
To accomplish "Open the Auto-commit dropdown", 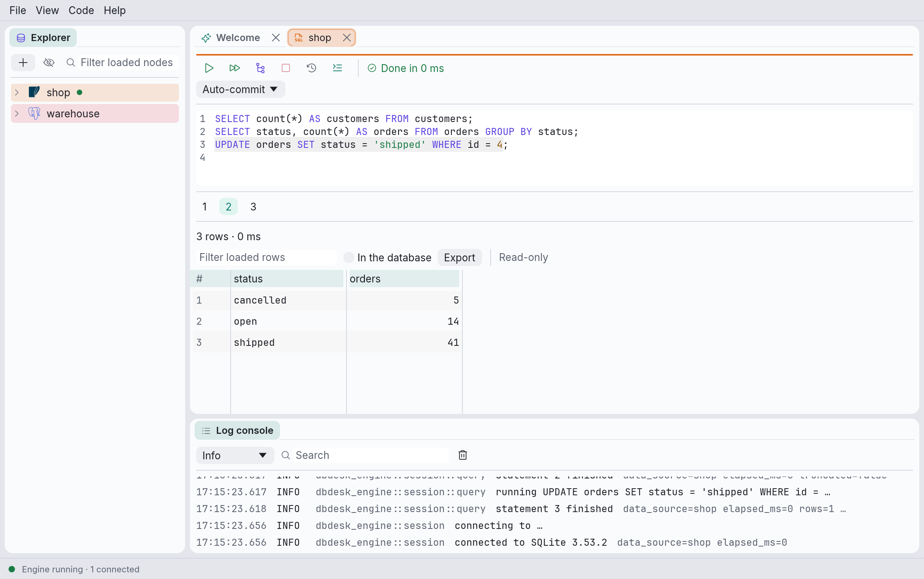I will tap(240, 90).
